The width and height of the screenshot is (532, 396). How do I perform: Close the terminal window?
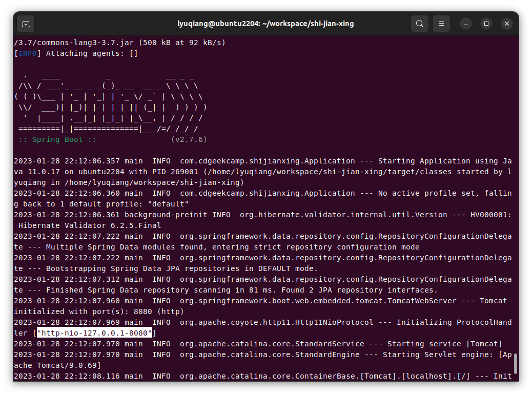tap(507, 24)
